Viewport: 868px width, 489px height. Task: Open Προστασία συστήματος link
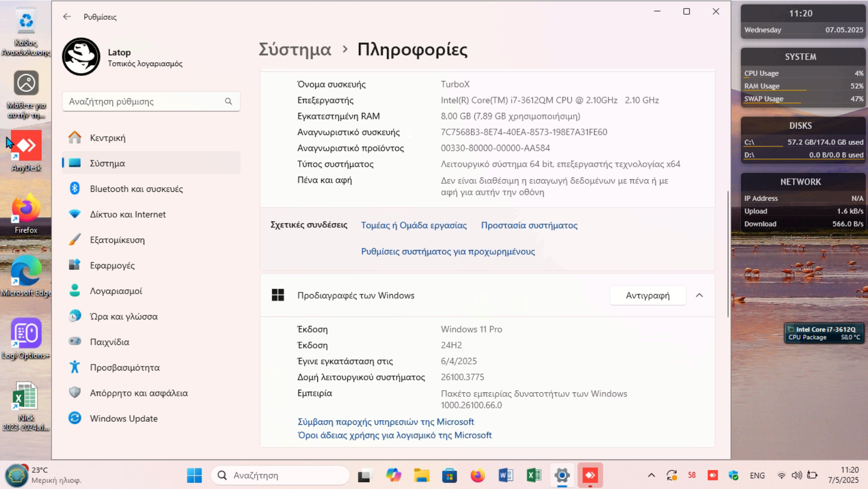[529, 225]
